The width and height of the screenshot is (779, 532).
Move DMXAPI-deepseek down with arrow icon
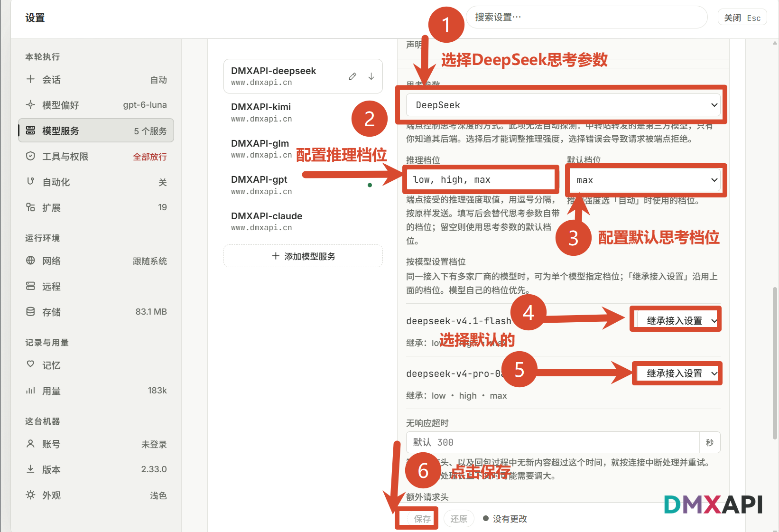pos(371,76)
